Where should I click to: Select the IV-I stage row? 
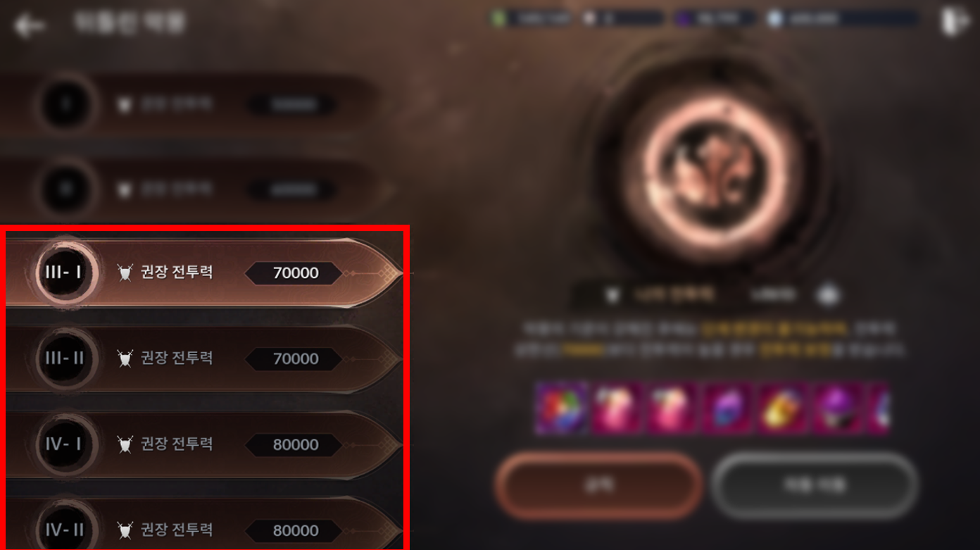click(204, 444)
